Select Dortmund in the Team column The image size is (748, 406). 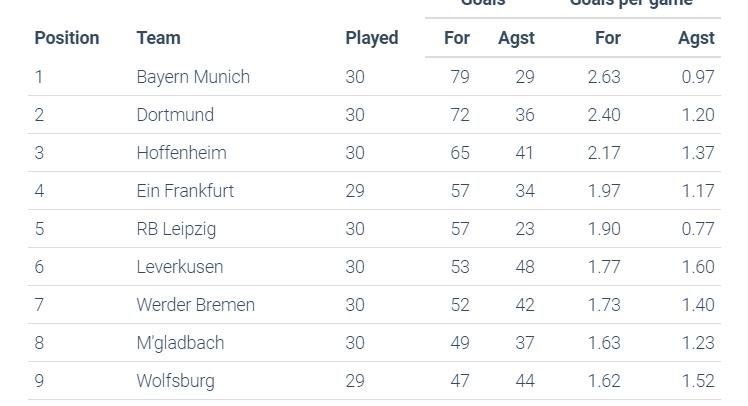[x=175, y=115]
